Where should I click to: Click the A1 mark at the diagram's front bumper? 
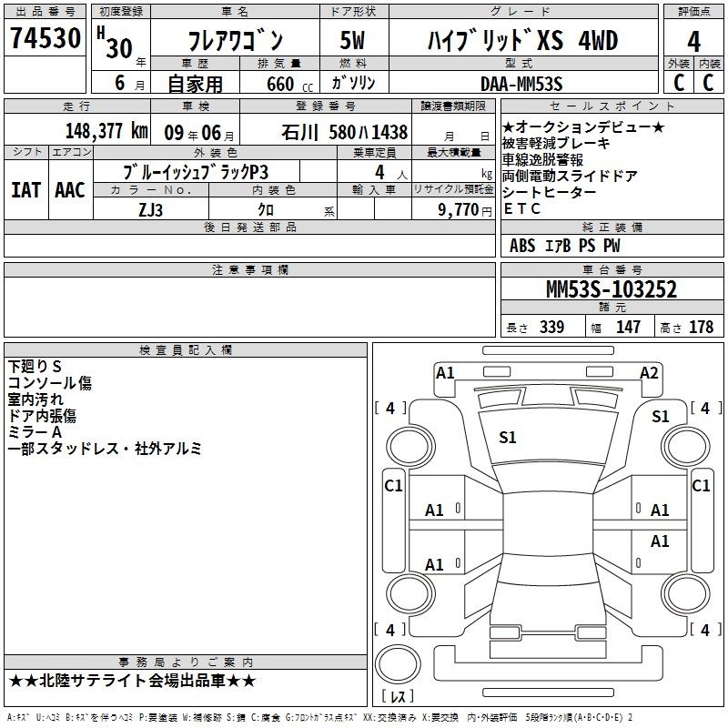pos(445,372)
